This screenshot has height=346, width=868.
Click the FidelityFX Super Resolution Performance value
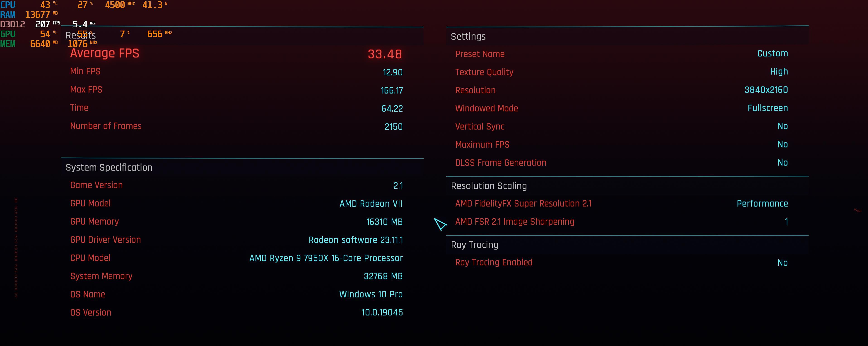(762, 204)
